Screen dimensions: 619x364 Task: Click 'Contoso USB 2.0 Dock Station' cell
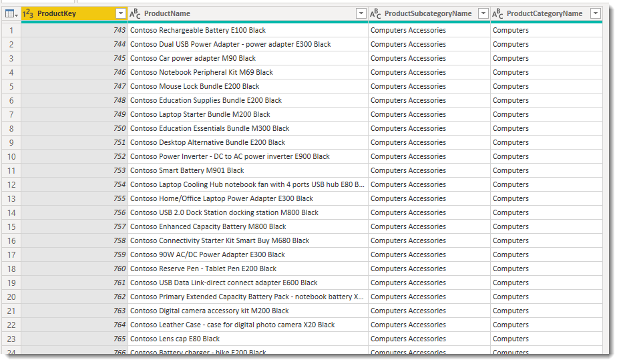248,213
